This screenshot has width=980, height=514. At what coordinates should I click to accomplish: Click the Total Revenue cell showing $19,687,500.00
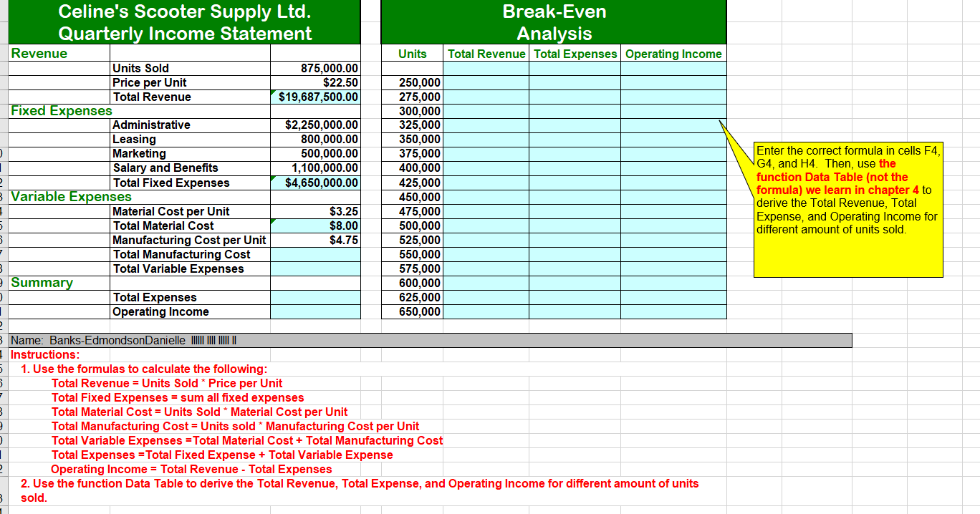tap(315, 97)
